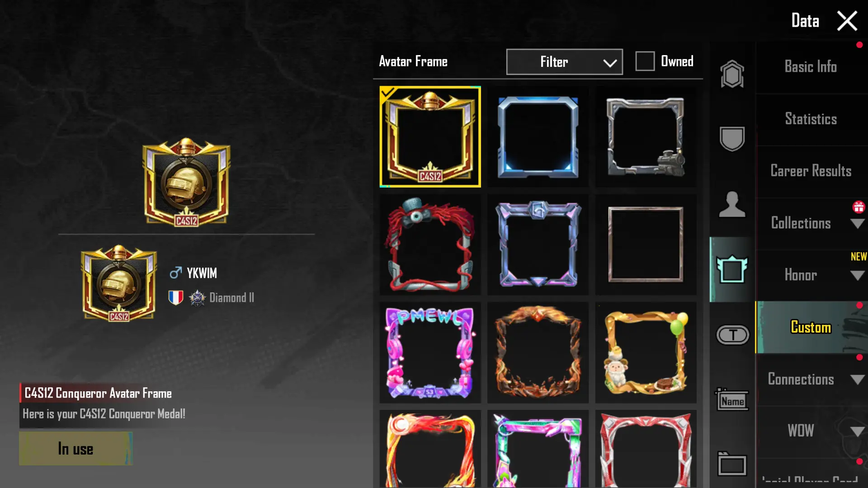Switch to the Basic Info tab
The width and height of the screenshot is (868, 488).
(x=811, y=67)
